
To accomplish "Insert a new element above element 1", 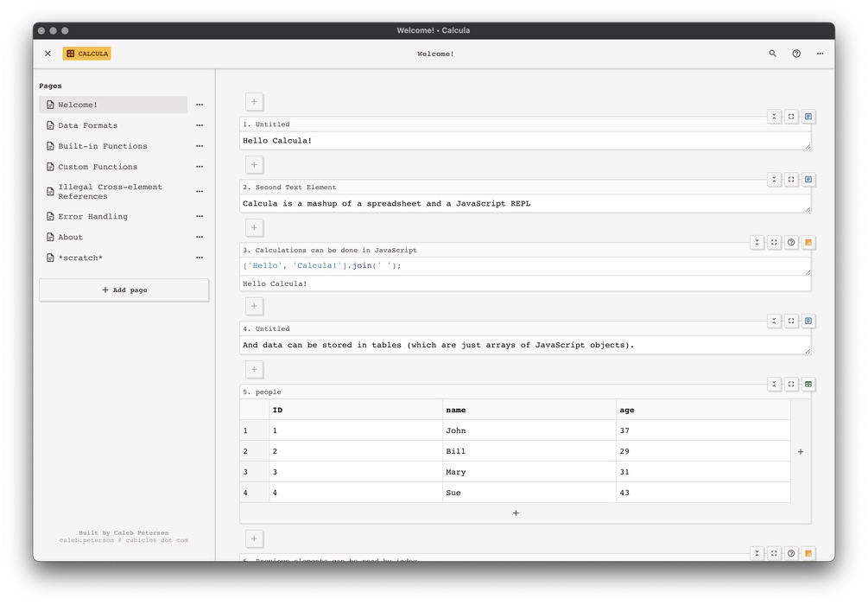I will tap(254, 102).
